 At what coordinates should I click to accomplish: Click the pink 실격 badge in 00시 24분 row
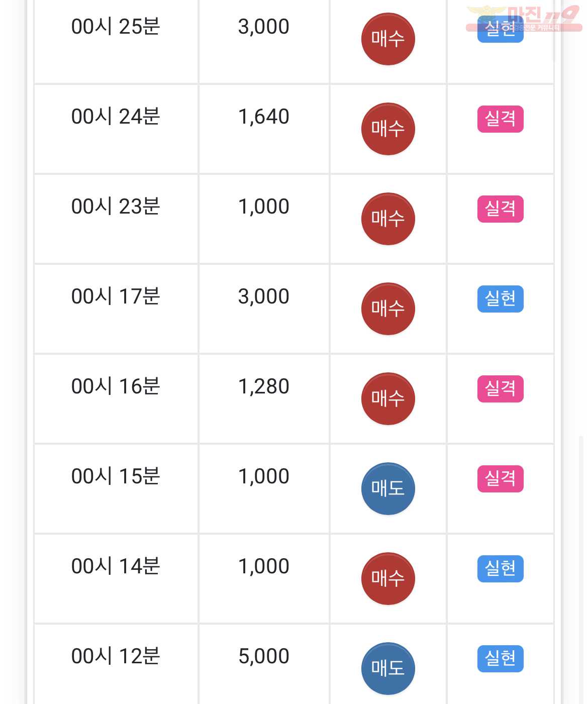click(x=500, y=119)
